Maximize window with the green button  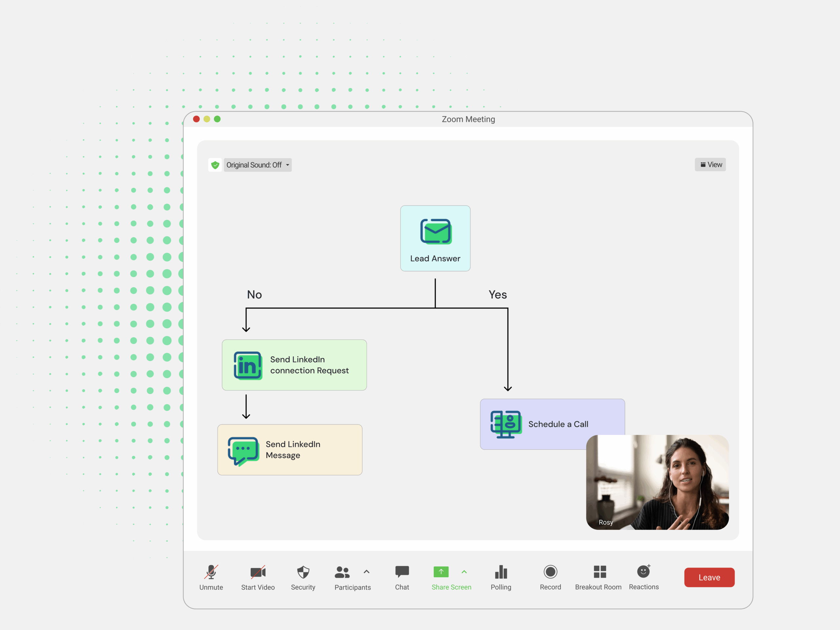coord(217,119)
